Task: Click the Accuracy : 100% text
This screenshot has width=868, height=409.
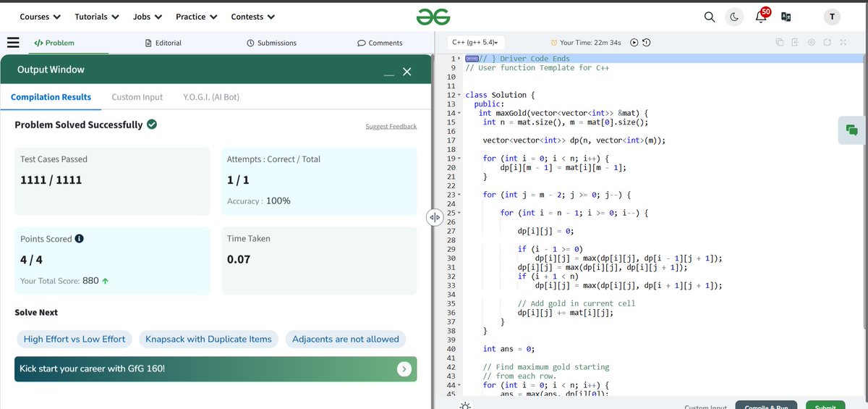Action: (259, 201)
